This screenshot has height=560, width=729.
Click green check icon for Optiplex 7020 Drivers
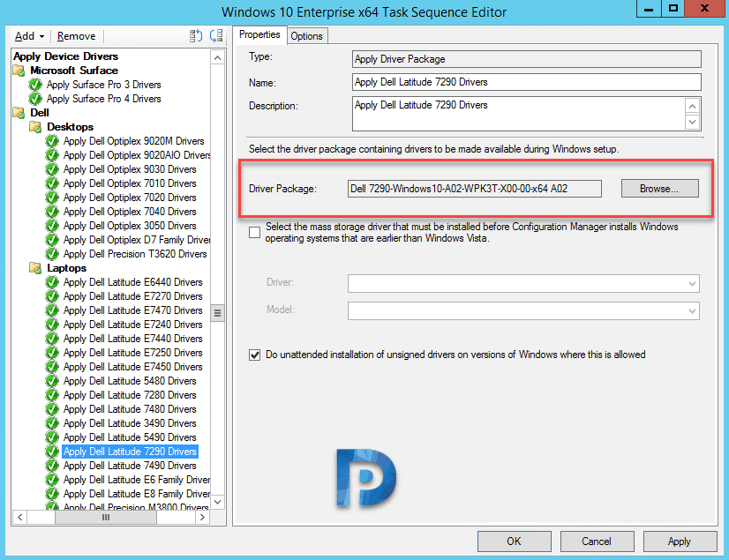click(52, 198)
